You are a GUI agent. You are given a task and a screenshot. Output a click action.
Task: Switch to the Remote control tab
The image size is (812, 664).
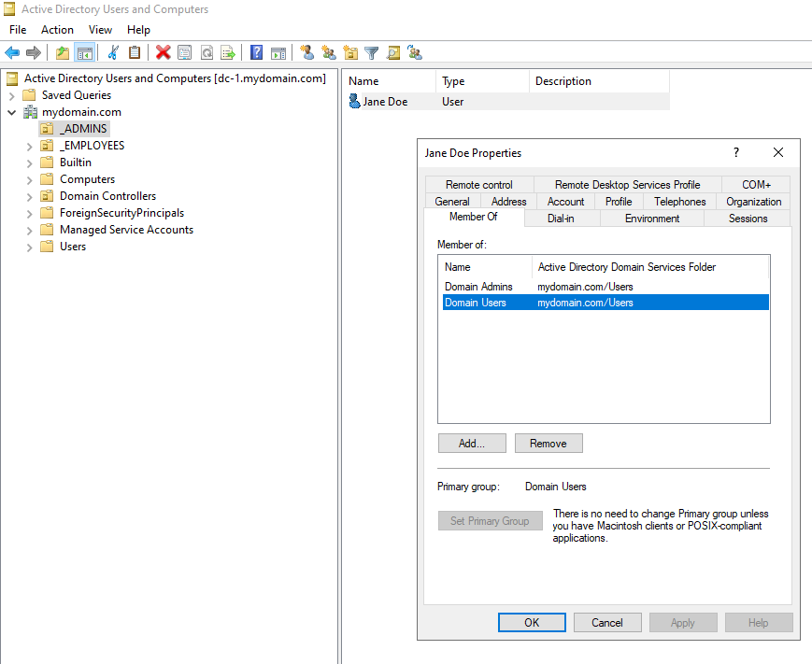(479, 185)
